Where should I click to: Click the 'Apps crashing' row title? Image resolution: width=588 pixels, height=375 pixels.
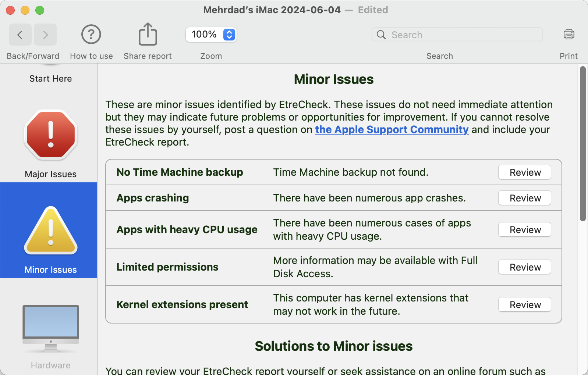pyautogui.click(x=153, y=198)
